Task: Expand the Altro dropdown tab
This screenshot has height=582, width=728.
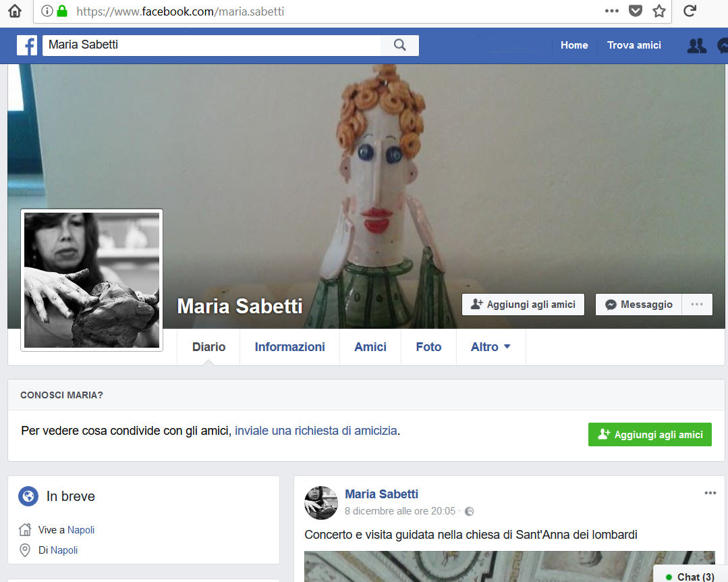Action: pyautogui.click(x=491, y=347)
